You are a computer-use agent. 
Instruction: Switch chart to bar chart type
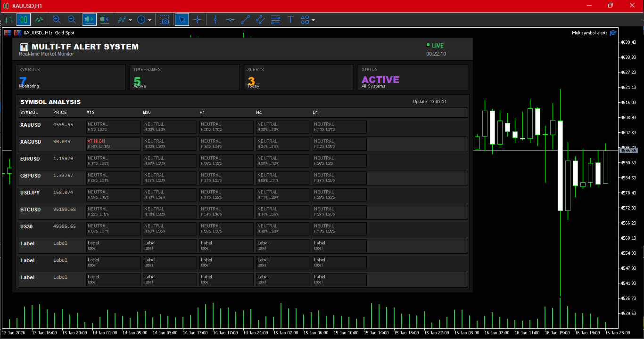(8, 19)
